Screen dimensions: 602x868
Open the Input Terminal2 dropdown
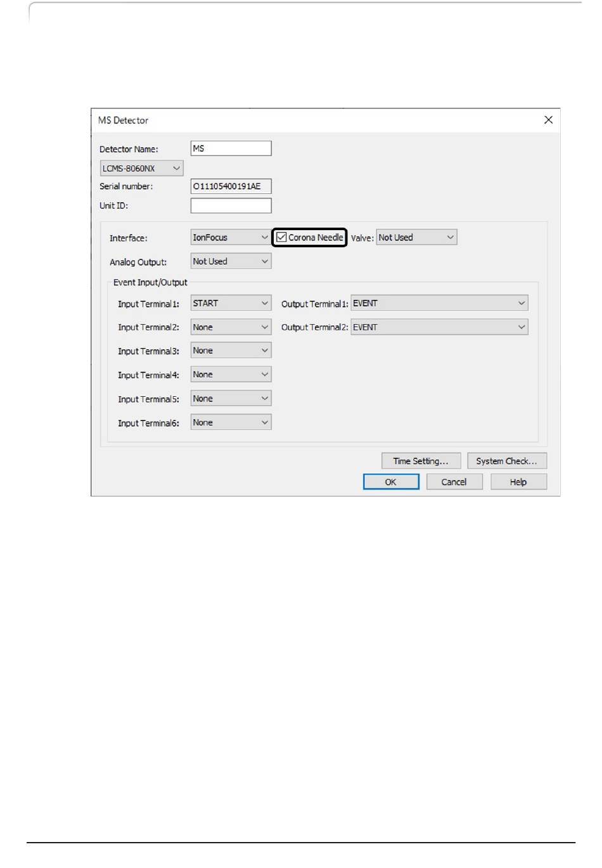click(231, 327)
